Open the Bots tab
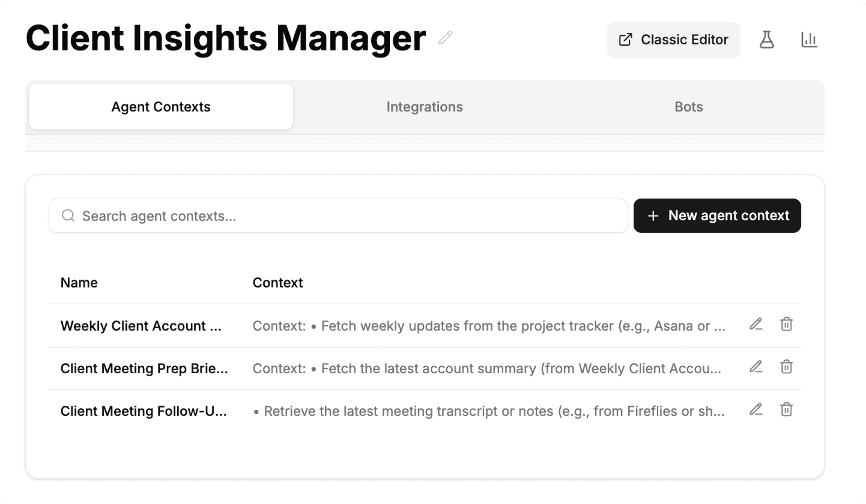The width and height of the screenshot is (866, 504). [x=688, y=107]
